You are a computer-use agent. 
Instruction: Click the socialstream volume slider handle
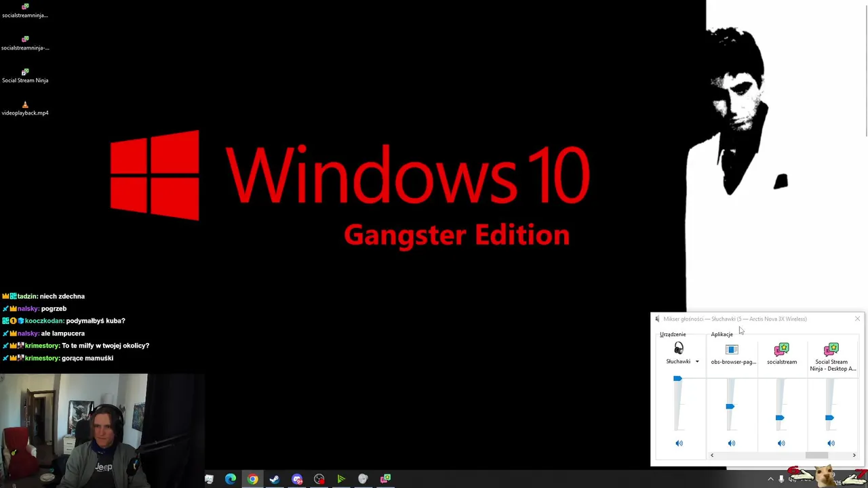(780, 418)
